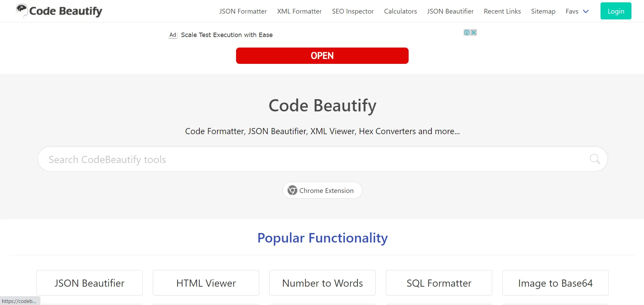Launch the HTML Viewer tool
Image resolution: width=644 pixels, height=305 pixels.
click(x=206, y=283)
